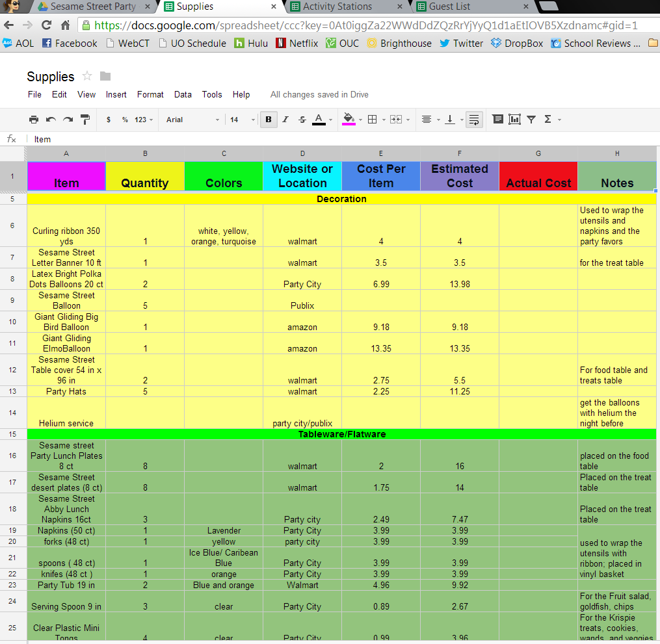
Task: Open Merge cells dropdown arrow
Action: point(408,120)
